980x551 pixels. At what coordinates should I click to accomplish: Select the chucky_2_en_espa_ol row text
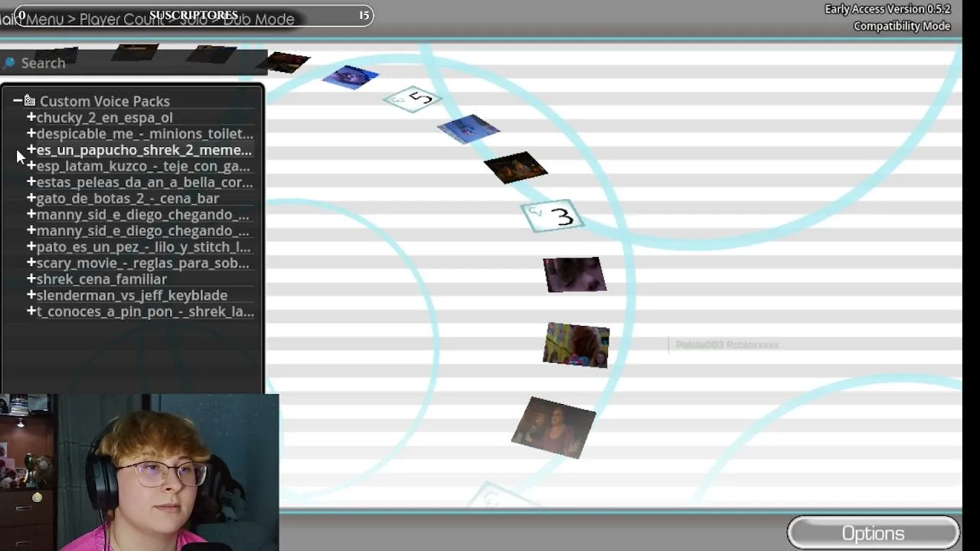[105, 118]
